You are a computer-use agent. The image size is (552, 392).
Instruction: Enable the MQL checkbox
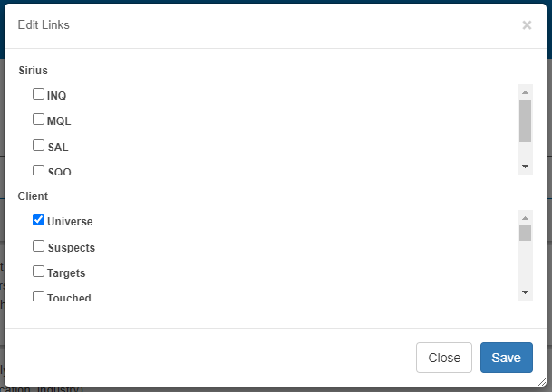[x=38, y=120]
